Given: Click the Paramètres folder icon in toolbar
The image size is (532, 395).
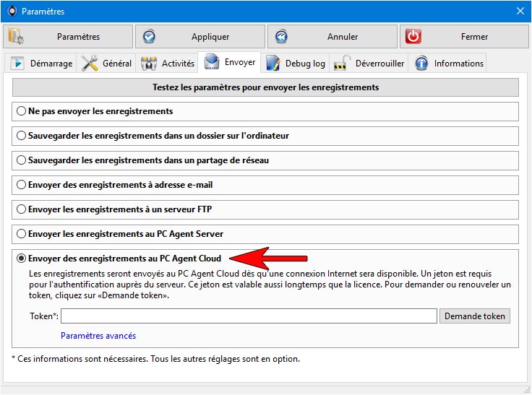Looking at the screenshot, I should 16,37.
